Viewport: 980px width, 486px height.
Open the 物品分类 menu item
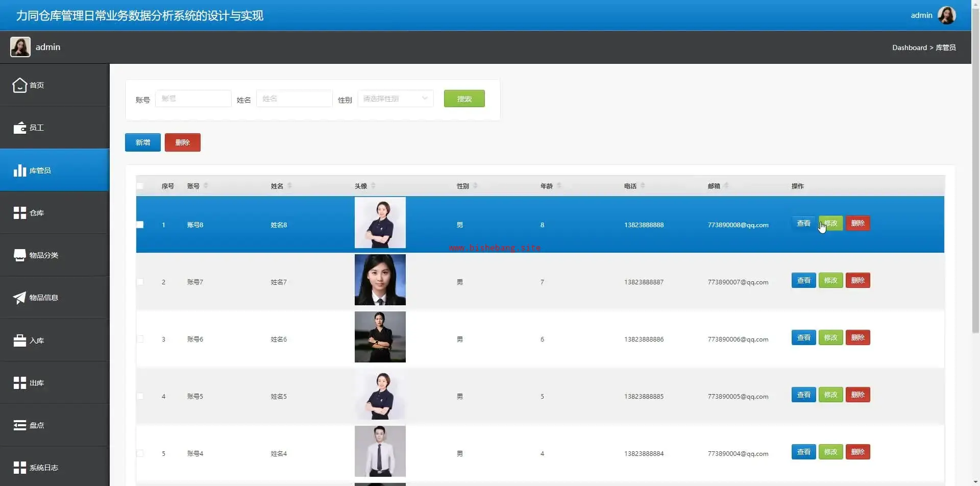pyautogui.click(x=55, y=255)
